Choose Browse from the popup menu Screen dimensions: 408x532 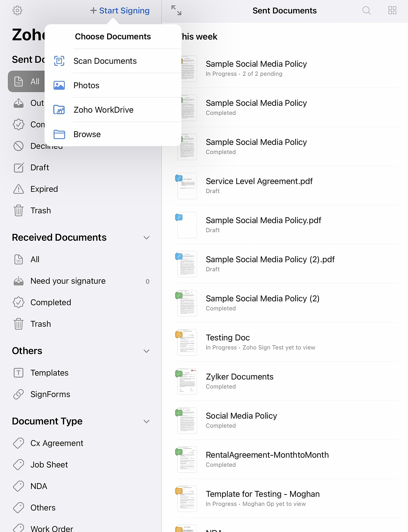click(x=113, y=134)
